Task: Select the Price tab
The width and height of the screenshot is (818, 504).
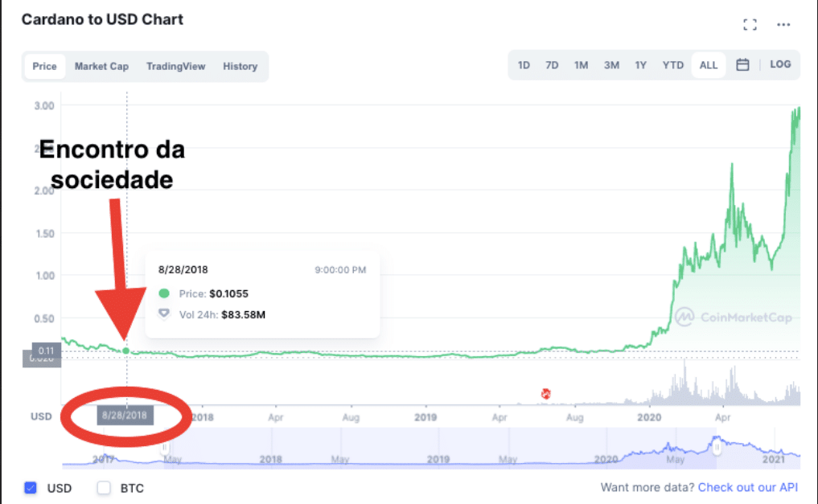Action: [x=44, y=66]
